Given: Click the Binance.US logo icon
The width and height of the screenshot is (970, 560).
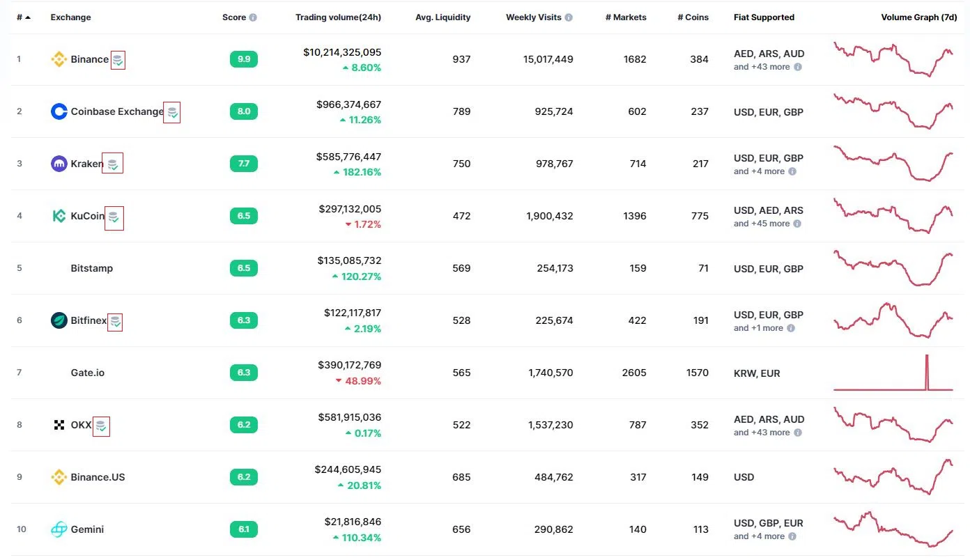Looking at the screenshot, I should tap(59, 477).
